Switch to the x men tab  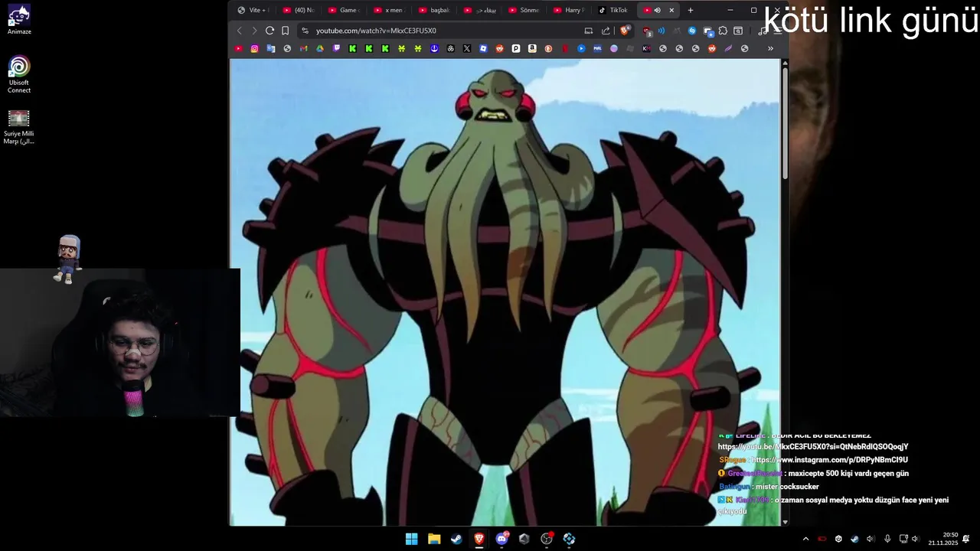coord(389,10)
